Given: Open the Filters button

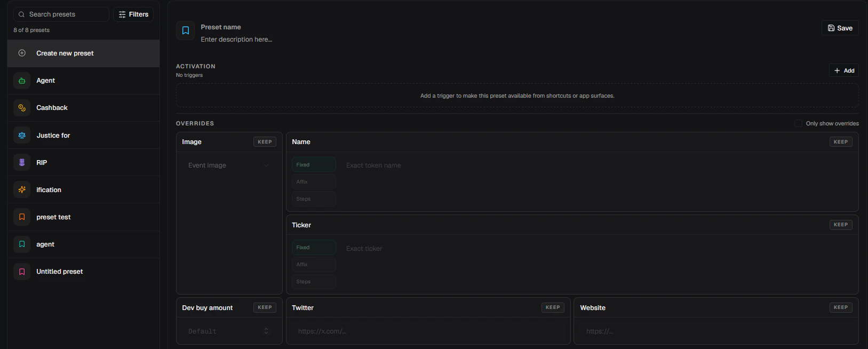Looking at the screenshot, I should (133, 14).
